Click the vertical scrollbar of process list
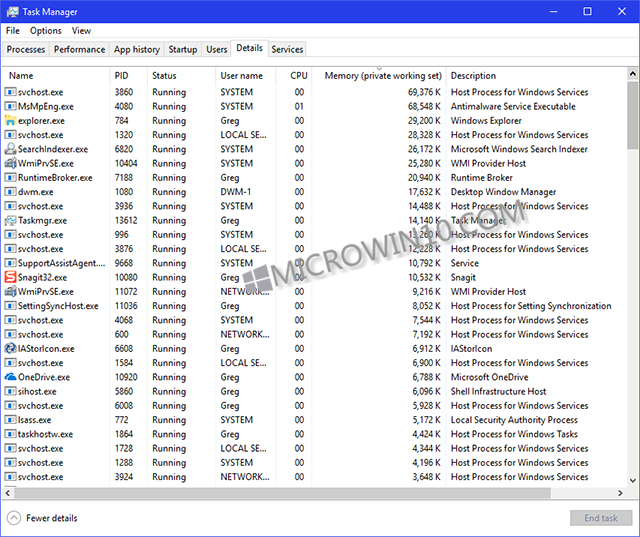This screenshot has height=537, width=640. (632, 300)
